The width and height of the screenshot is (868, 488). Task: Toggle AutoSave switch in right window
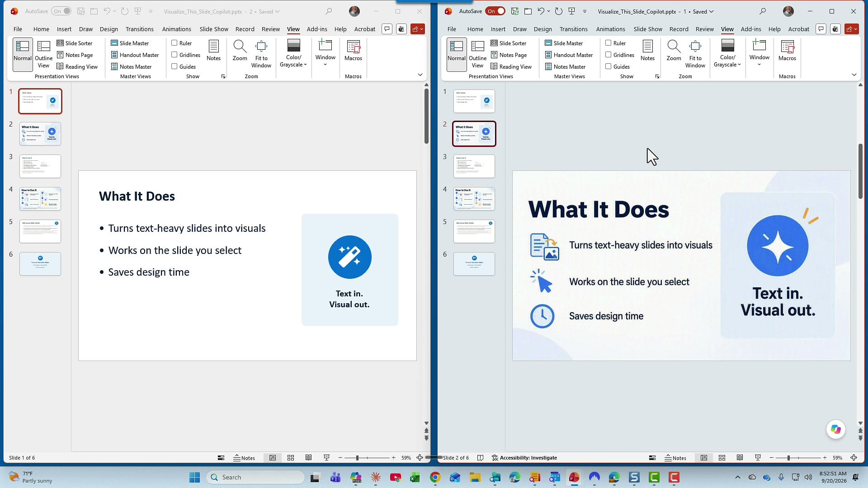(x=495, y=11)
